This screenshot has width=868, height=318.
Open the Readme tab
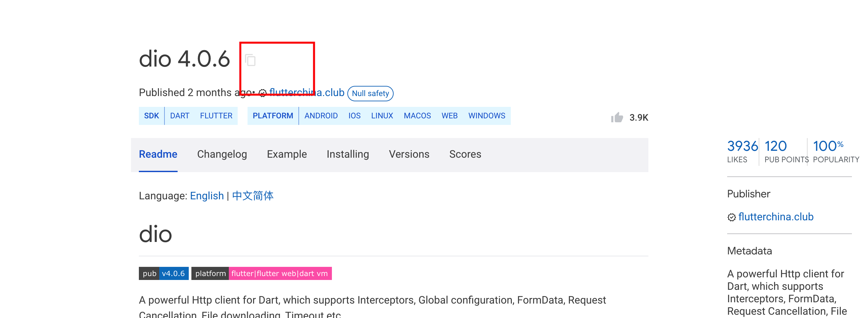tap(158, 154)
